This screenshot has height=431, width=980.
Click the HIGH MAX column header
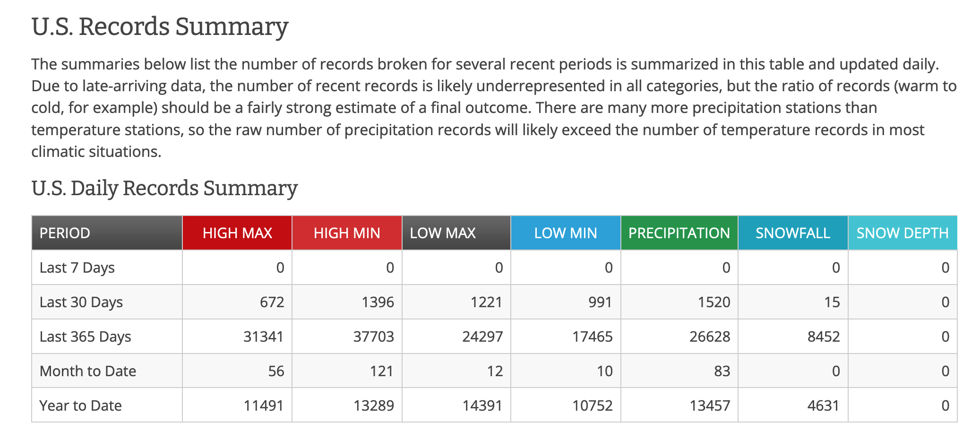coord(237,233)
